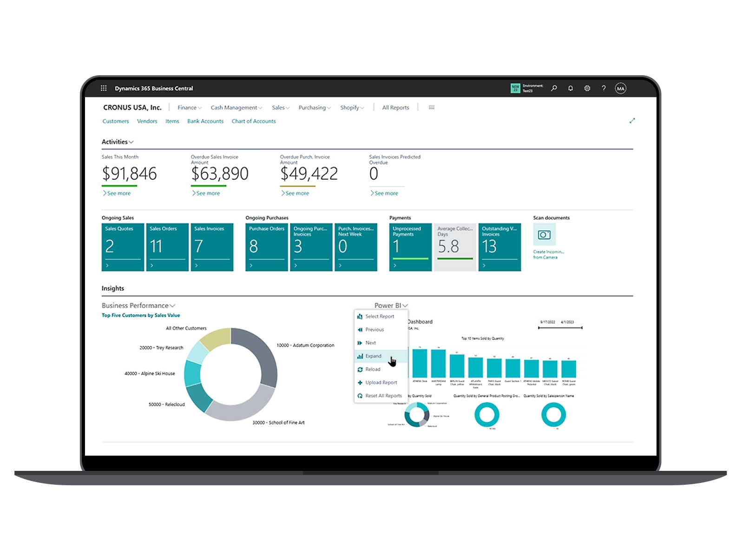This screenshot has width=742, height=560.
Task: Click the Upload Report plus icon
Action: point(360,383)
